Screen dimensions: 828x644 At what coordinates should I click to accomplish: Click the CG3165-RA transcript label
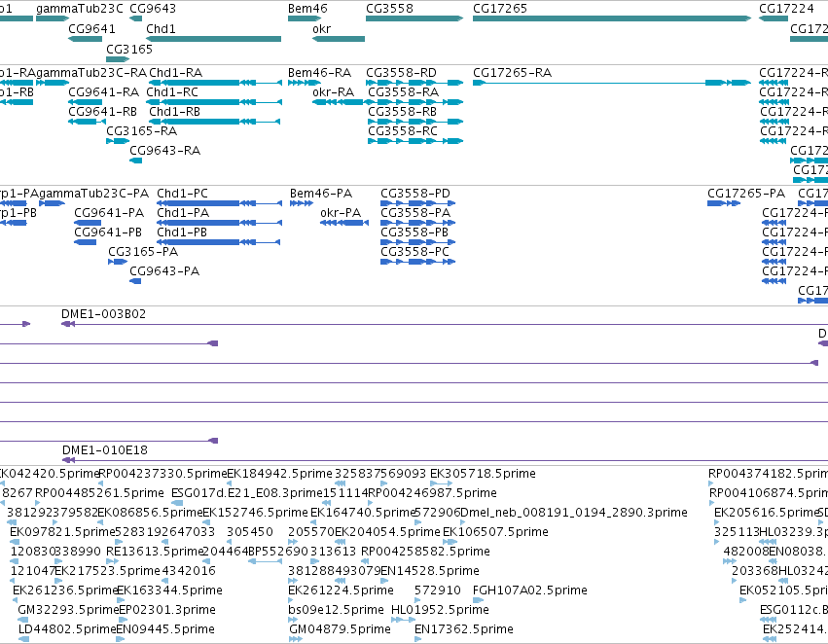[141, 131]
